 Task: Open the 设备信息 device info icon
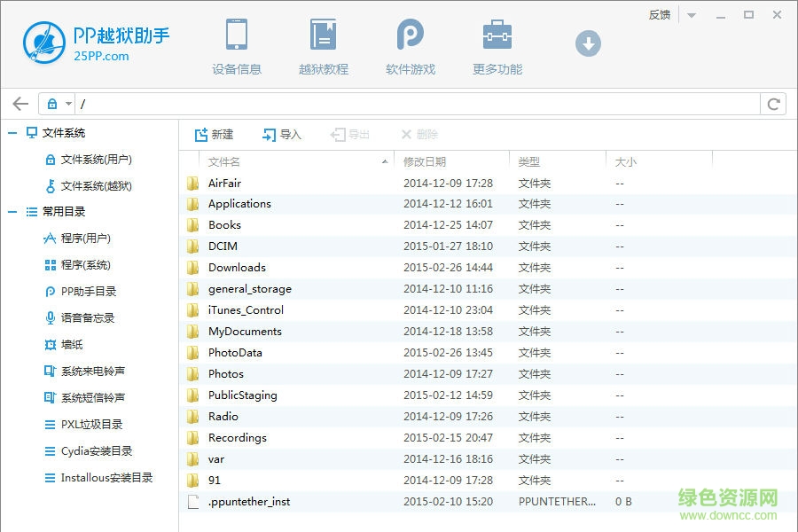236,35
